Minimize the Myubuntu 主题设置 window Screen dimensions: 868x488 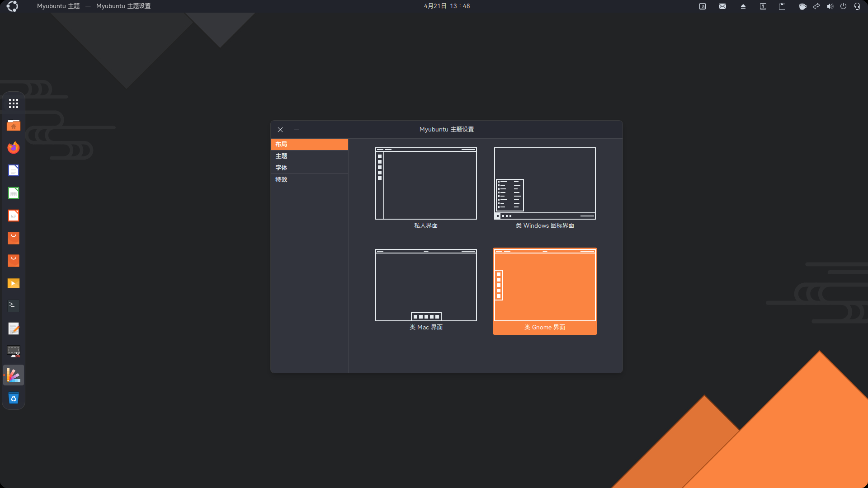pos(297,130)
